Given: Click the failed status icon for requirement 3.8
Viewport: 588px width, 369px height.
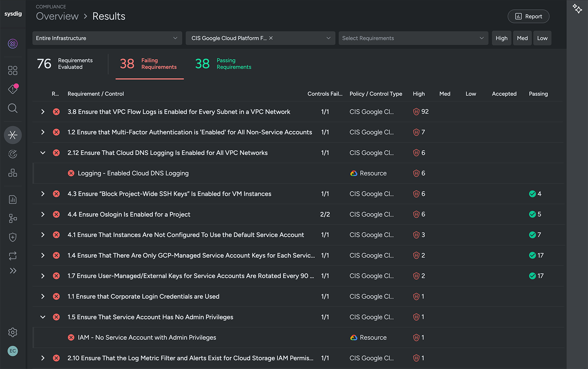Looking at the screenshot, I should [x=56, y=112].
